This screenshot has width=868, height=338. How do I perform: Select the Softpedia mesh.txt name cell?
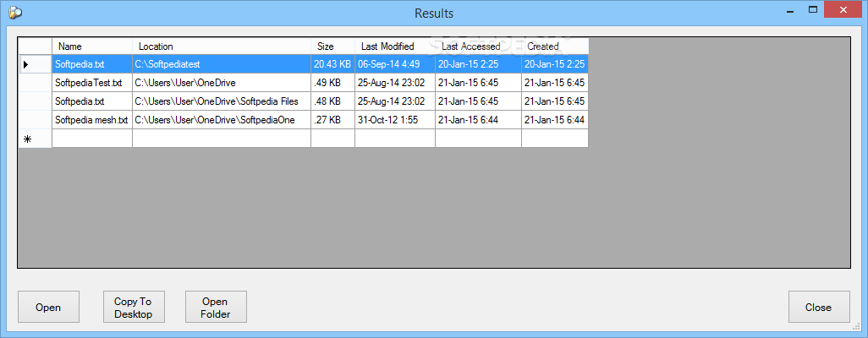click(x=92, y=120)
